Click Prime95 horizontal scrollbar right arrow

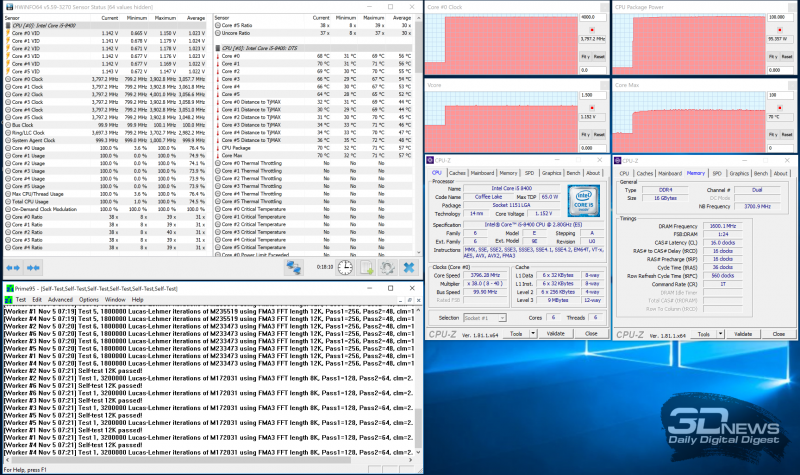tap(411, 460)
